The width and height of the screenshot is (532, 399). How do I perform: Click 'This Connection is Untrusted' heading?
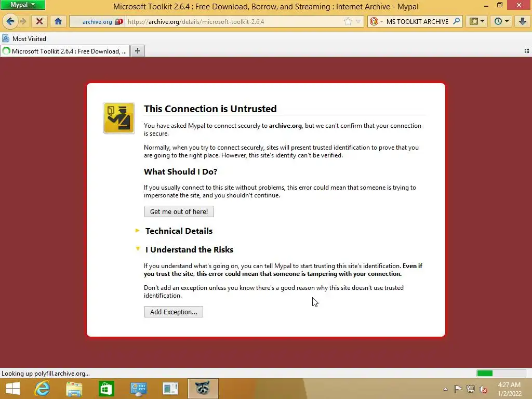(x=210, y=109)
